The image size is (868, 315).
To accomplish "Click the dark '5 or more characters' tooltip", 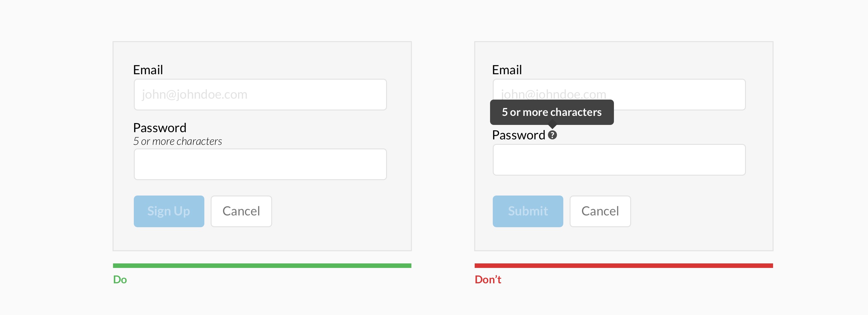I will click(552, 112).
